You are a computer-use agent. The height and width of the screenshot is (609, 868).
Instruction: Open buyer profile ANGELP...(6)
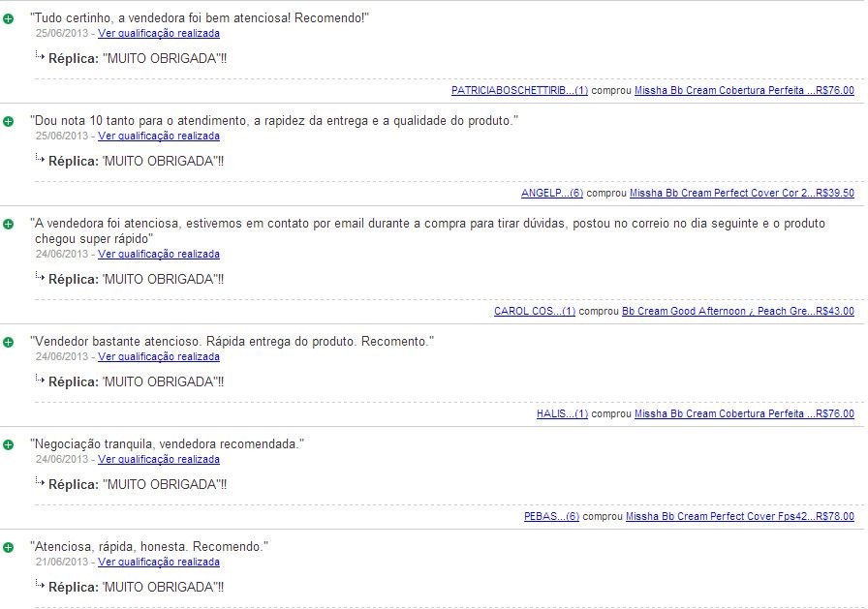pyautogui.click(x=552, y=193)
